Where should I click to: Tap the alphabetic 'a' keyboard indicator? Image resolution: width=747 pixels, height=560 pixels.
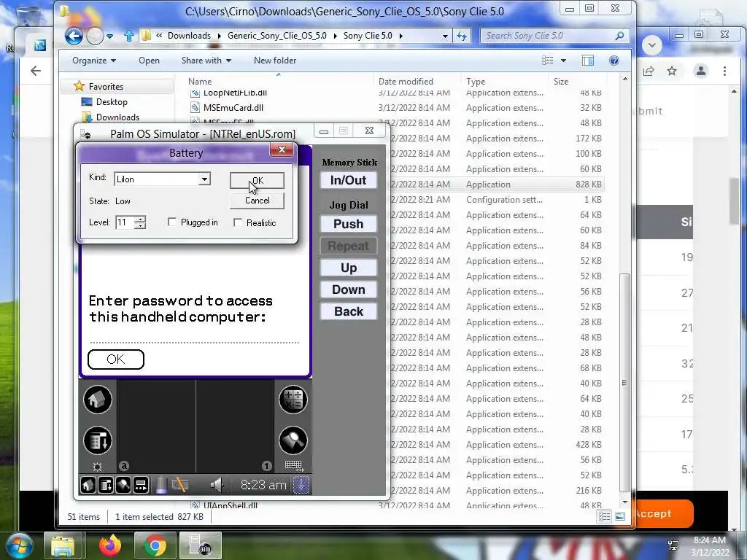click(x=124, y=466)
